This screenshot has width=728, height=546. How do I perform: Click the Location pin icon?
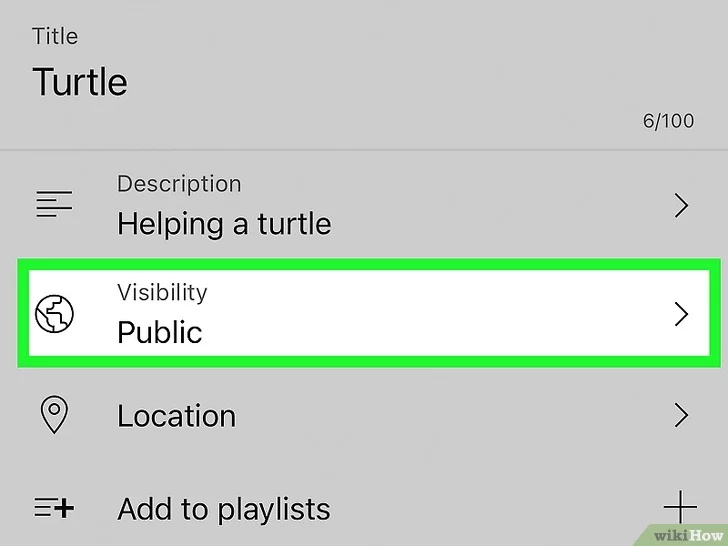click(54, 415)
